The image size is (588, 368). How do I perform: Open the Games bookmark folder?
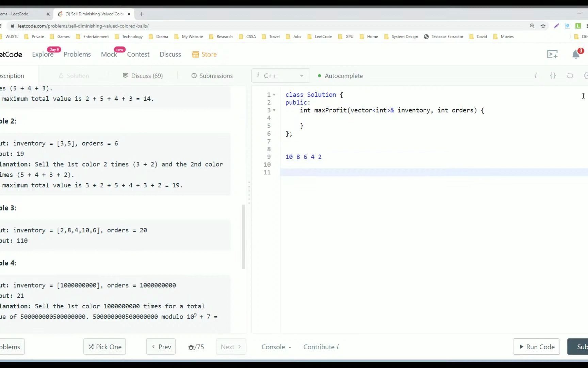(60, 36)
